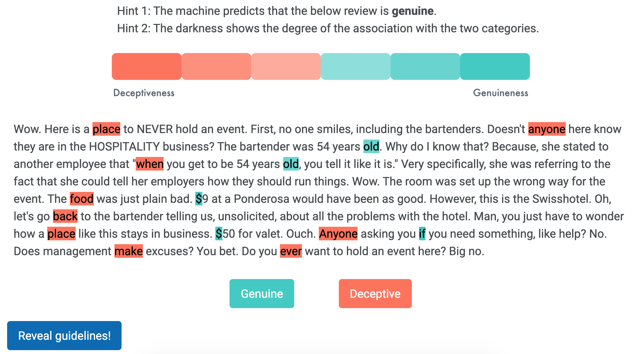Click the Genuineness legend label
The image size is (644, 354).
point(500,93)
